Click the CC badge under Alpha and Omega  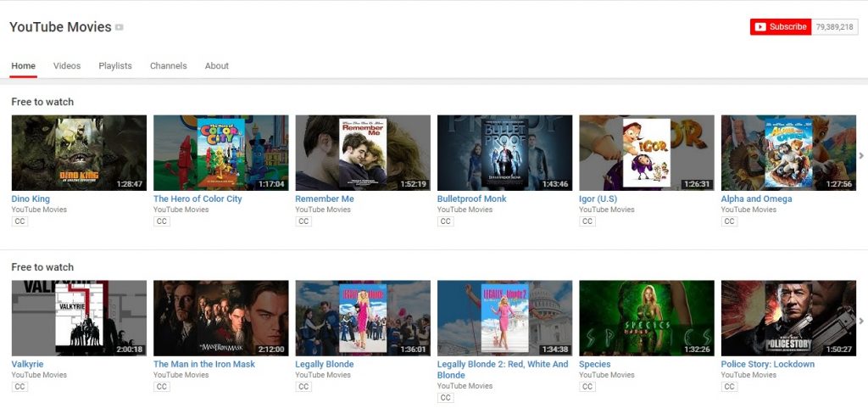pyautogui.click(x=729, y=221)
